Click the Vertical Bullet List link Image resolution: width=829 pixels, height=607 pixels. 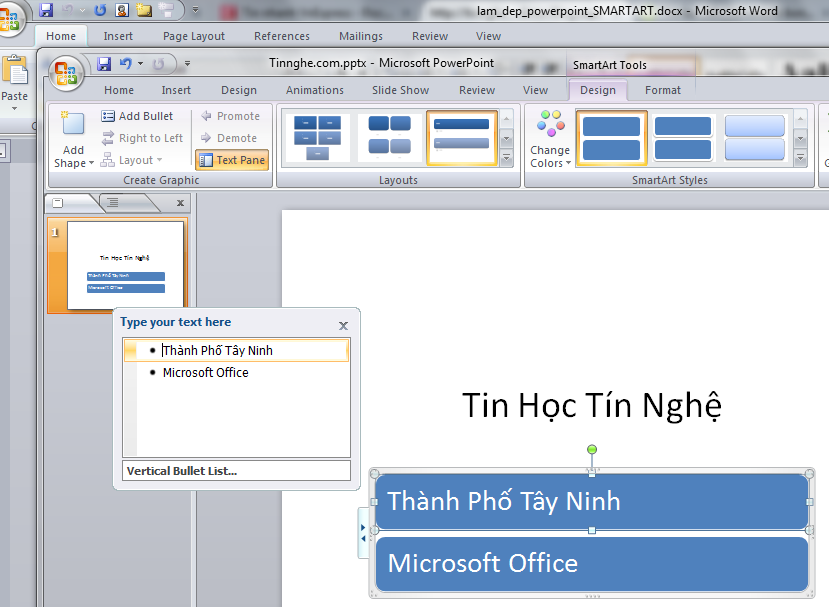tap(182, 471)
